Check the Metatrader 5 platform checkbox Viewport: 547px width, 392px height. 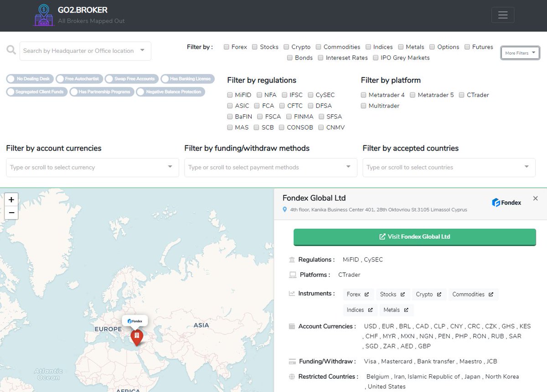413,95
